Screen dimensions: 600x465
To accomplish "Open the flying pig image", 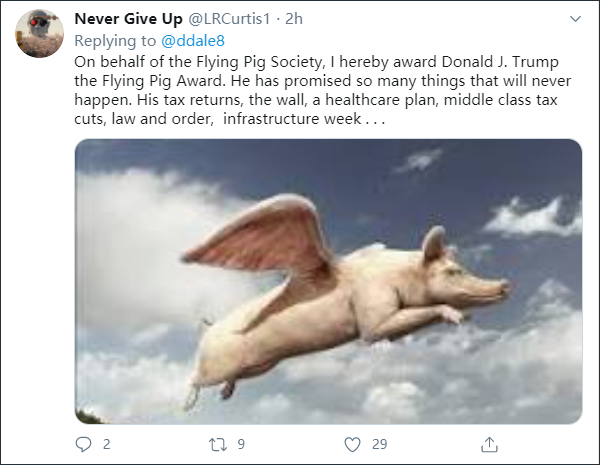I will tap(328, 280).
